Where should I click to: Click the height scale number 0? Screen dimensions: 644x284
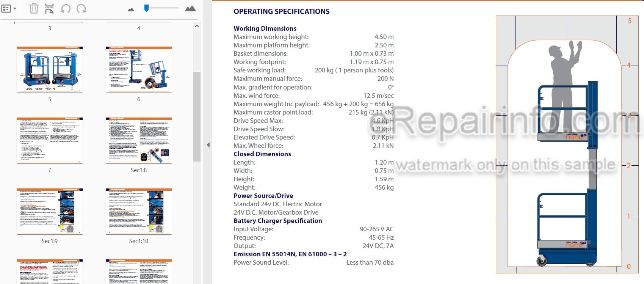click(x=628, y=267)
